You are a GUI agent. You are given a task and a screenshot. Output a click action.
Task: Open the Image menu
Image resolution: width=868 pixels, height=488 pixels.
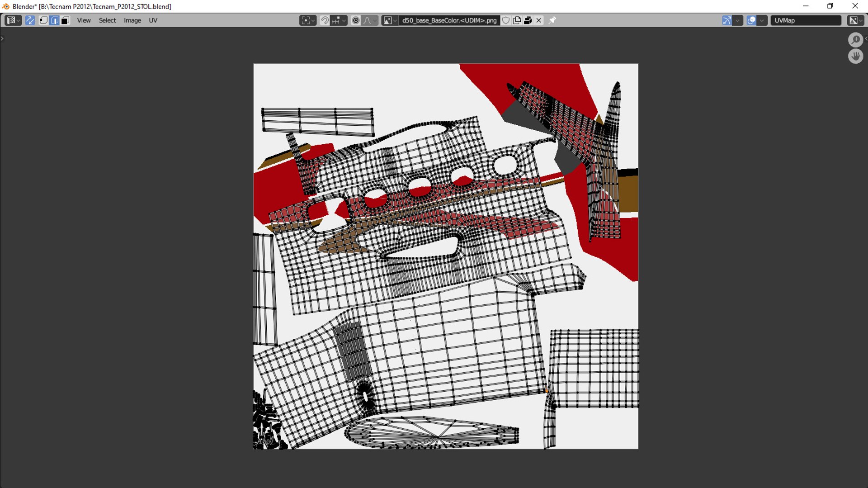click(x=132, y=20)
